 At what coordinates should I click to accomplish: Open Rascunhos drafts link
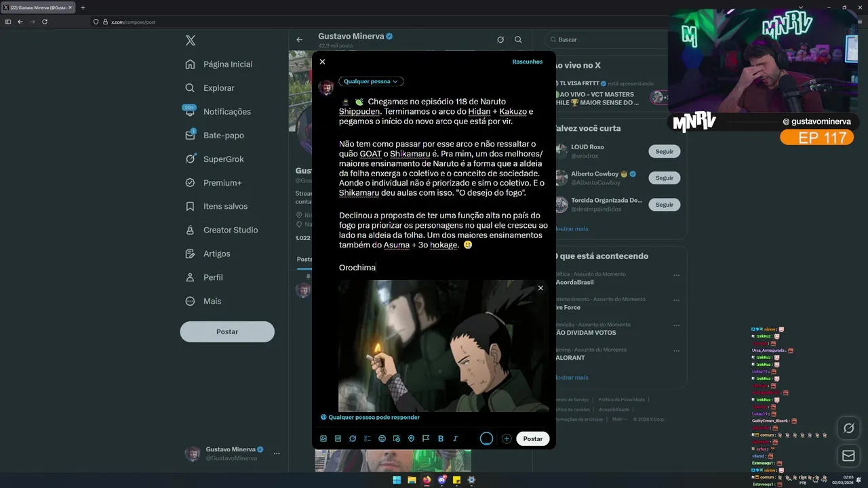pyautogui.click(x=528, y=62)
